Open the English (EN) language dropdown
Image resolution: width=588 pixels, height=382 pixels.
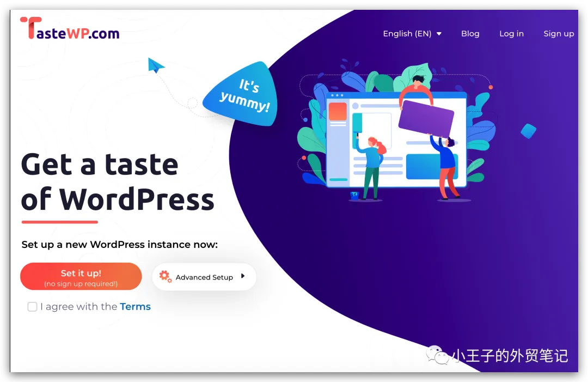[x=412, y=34]
